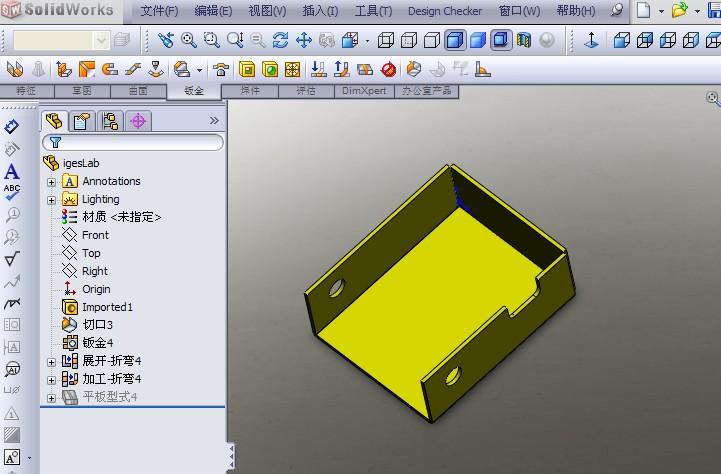This screenshot has width=721, height=474.
Task: Click the Closed Corner tool
Action: pyautogui.click(x=182, y=69)
